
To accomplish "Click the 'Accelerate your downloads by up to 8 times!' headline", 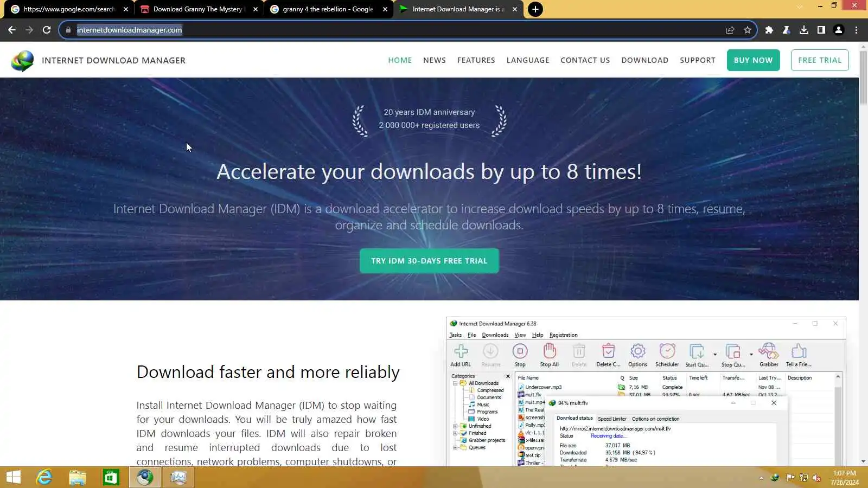I will click(x=429, y=172).
